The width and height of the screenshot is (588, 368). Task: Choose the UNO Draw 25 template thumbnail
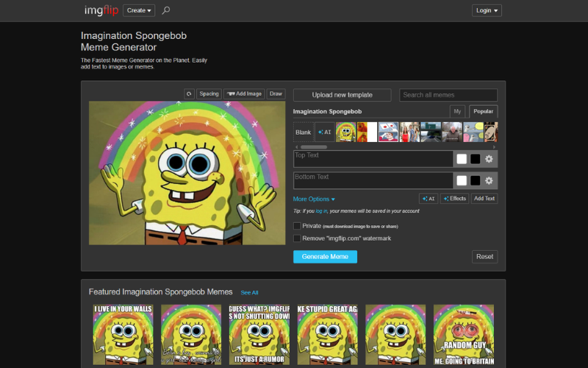(x=491, y=132)
